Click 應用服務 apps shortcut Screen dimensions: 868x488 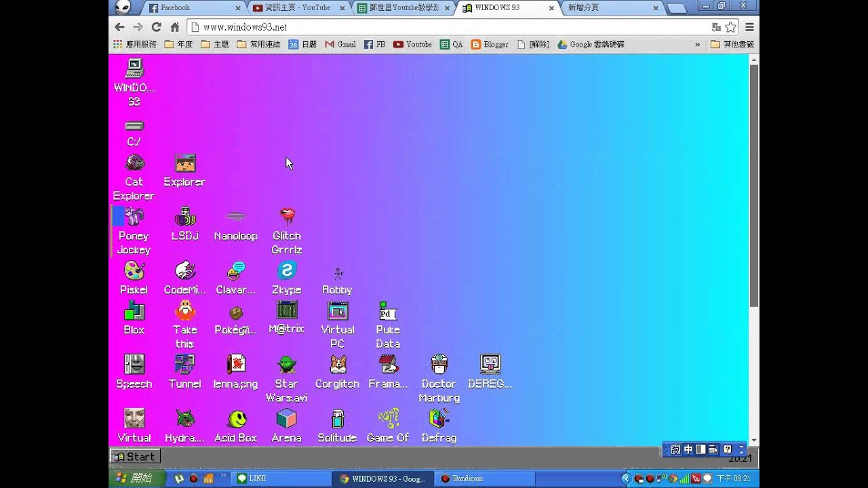click(x=134, y=44)
